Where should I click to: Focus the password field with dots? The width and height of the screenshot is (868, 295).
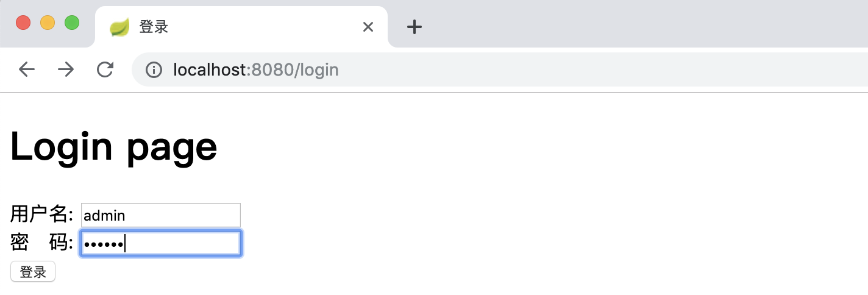[161, 243]
